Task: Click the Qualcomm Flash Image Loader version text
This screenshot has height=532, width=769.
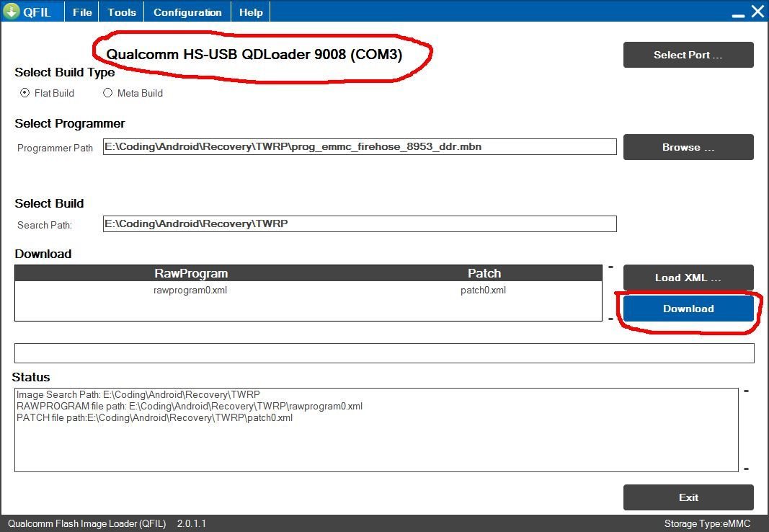Action: coord(107,523)
